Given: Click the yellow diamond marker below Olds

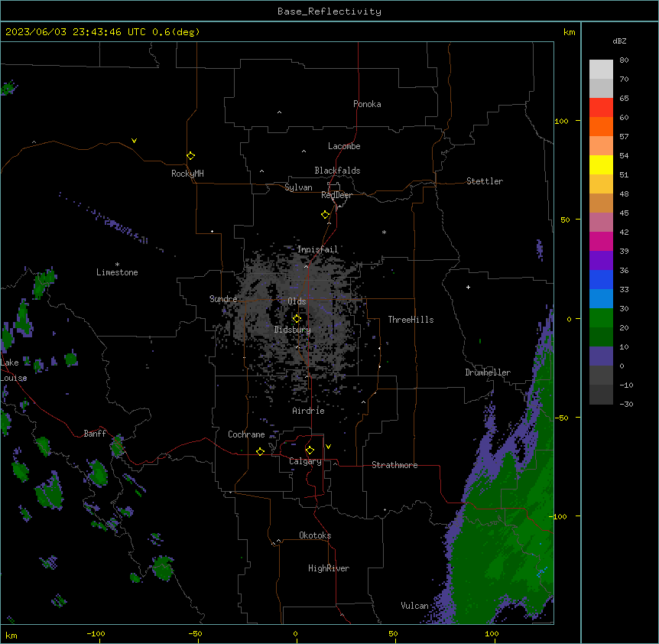Looking at the screenshot, I should click(x=297, y=319).
